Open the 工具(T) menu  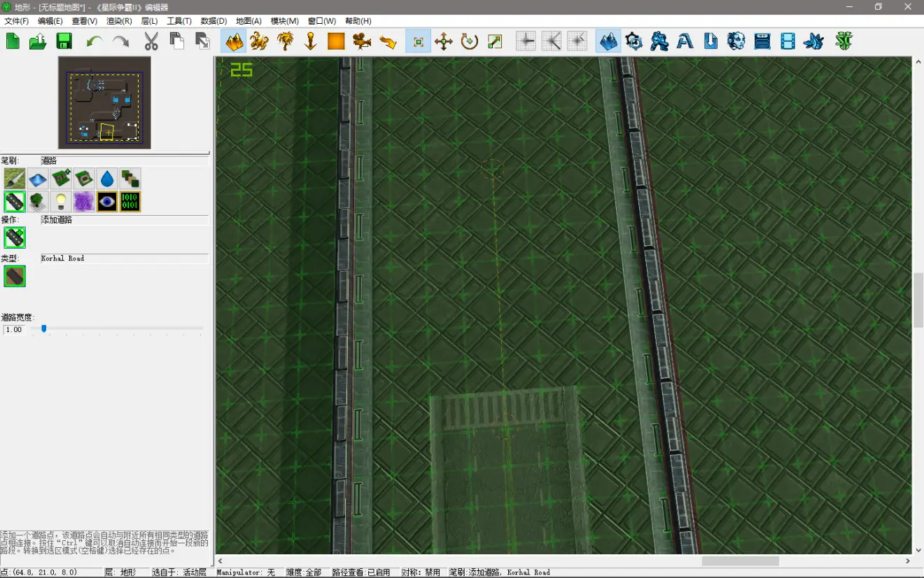[179, 21]
